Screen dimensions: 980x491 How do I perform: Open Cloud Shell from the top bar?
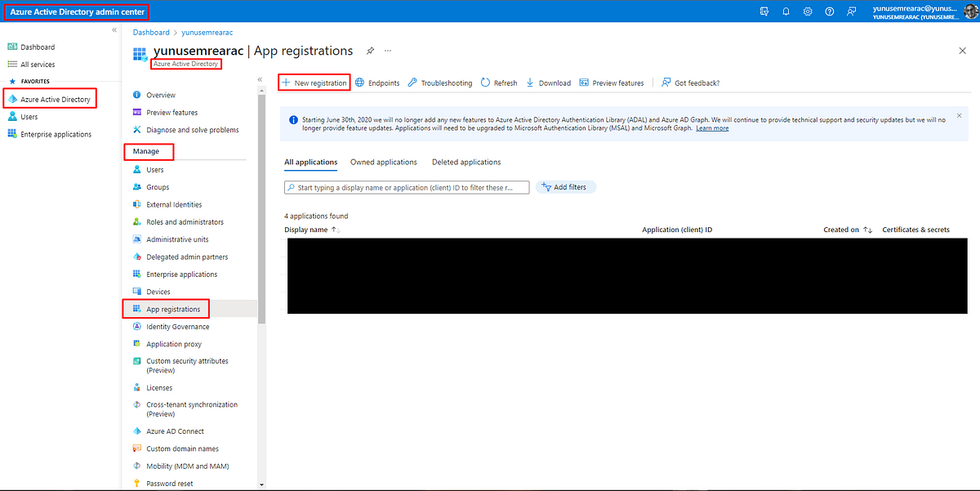[x=765, y=11]
